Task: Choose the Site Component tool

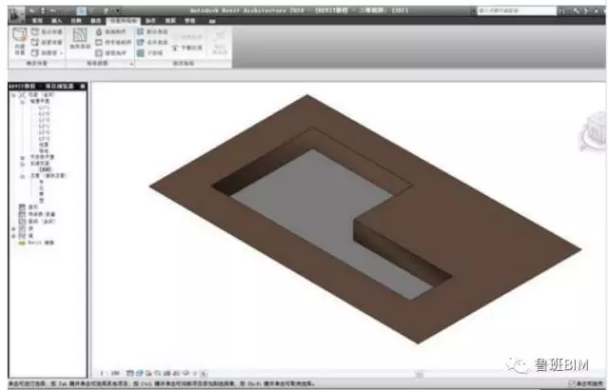Action: click(111, 31)
